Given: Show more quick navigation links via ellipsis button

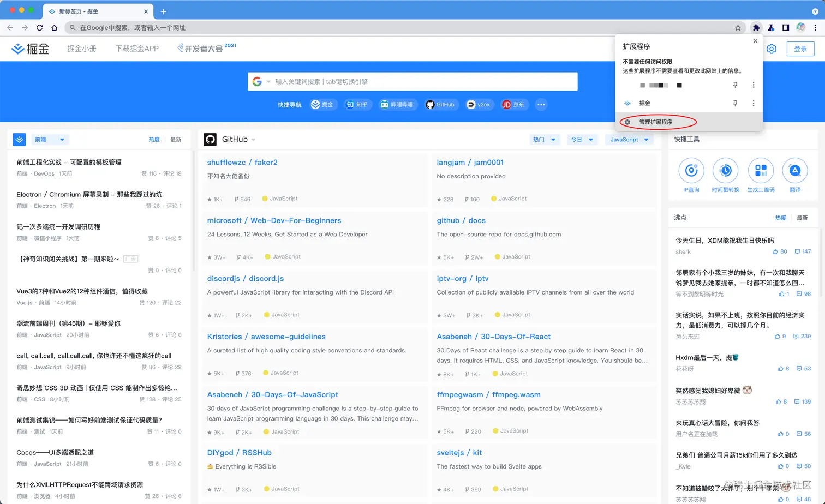Looking at the screenshot, I should [541, 105].
